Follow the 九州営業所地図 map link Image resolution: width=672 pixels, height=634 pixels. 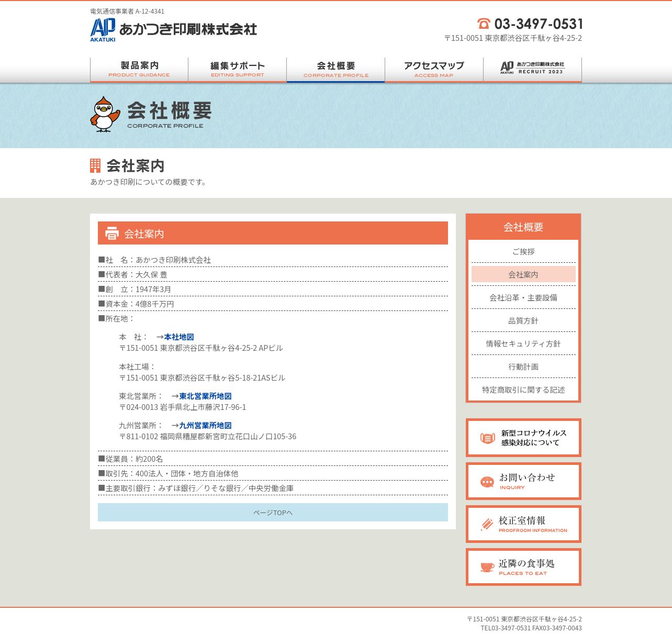click(205, 425)
